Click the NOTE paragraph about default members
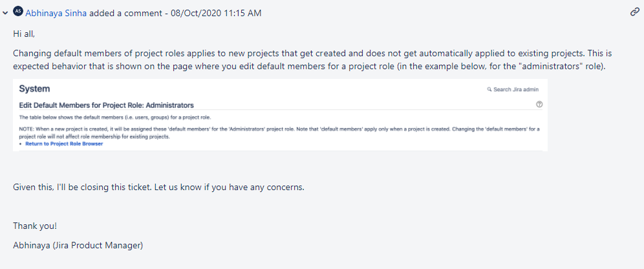644x269 pixels. 279,133
